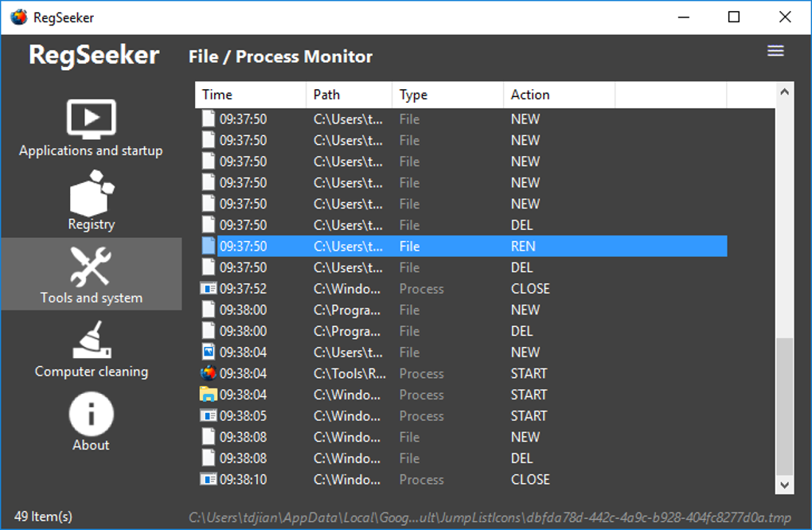The height and width of the screenshot is (530, 812).
Task: Click RegSeeker app icon in title bar
Action: click(18, 17)
